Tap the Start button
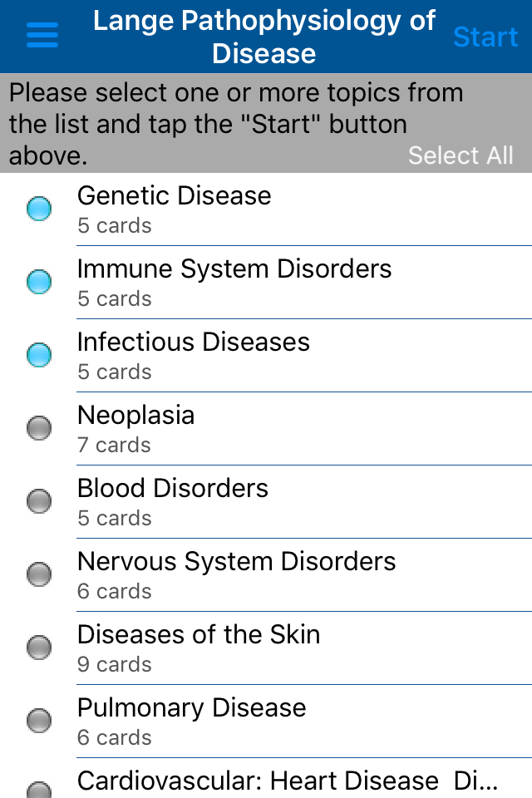 tap(485, 37)
